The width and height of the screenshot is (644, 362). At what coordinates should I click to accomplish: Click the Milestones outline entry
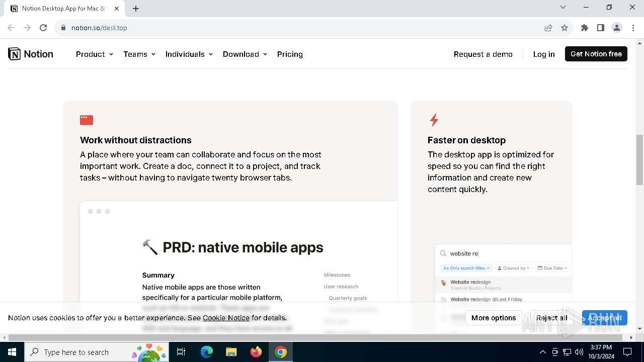click(337, 275)
